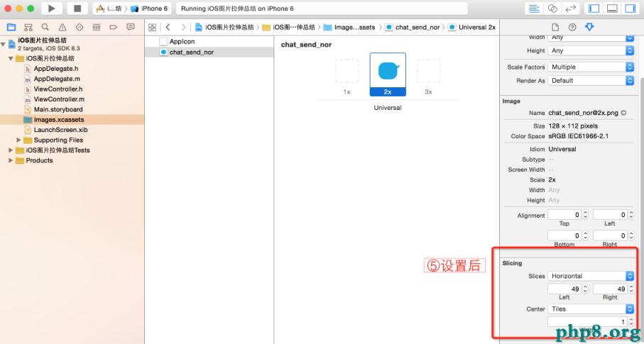Click chat_send_nor breadcrumb in jump bar
Image resolution: width=644 pixels, height=344 pixels.
coord(413,28)
